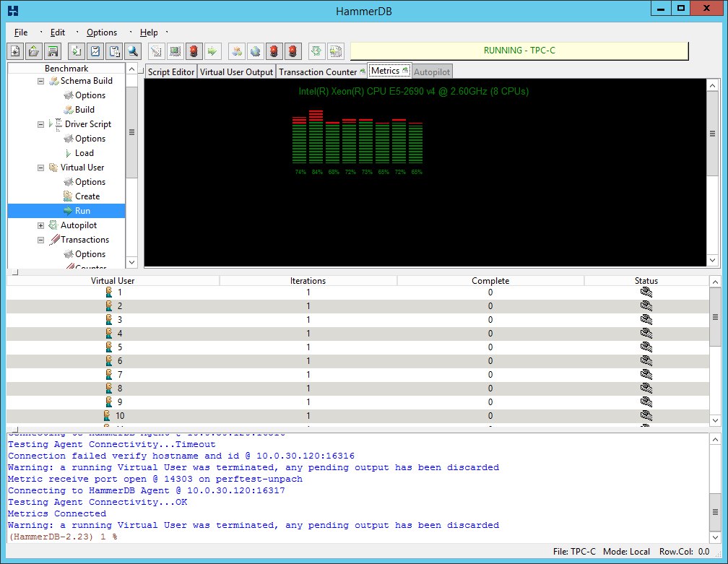
Task: Open the Options menu
Action: pyautogui.click(x=102, y=32)
